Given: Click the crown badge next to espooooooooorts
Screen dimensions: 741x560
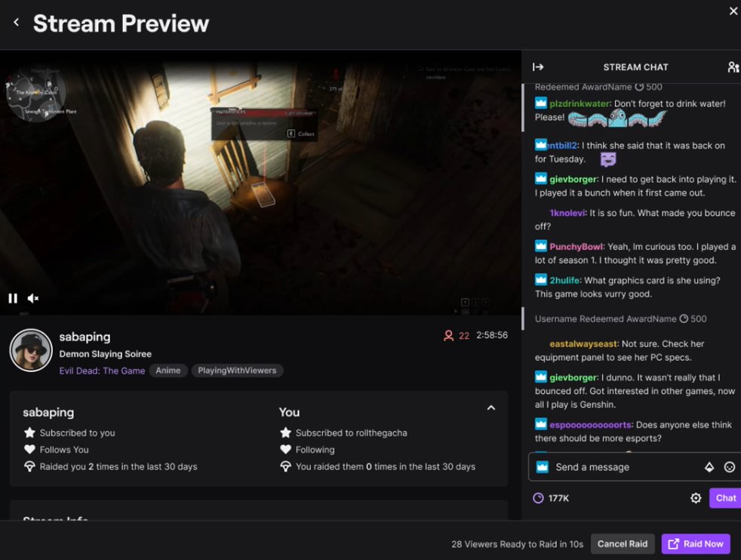Looking at the screenshot, I should click(x=541, y=424).
